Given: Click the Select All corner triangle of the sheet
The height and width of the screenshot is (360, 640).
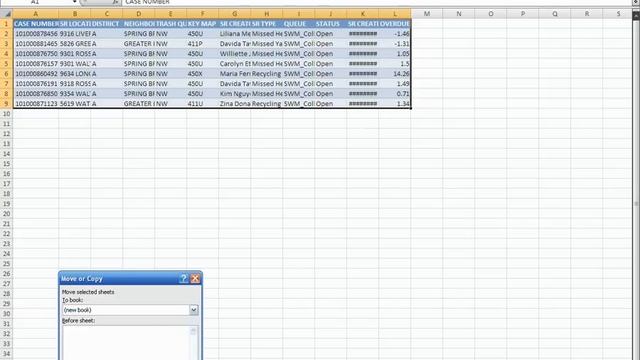Looking at the screenshot, I should pyautogui.click(x=7, y=14).
